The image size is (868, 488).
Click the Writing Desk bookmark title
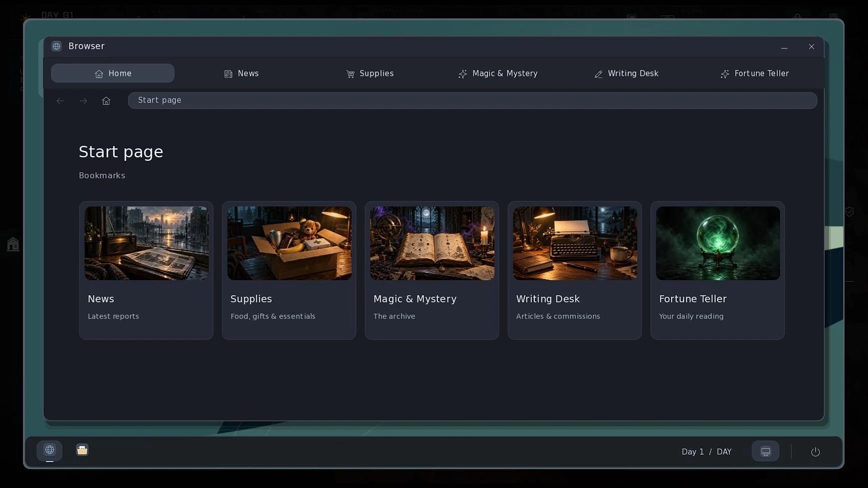[x=548, y=299]
